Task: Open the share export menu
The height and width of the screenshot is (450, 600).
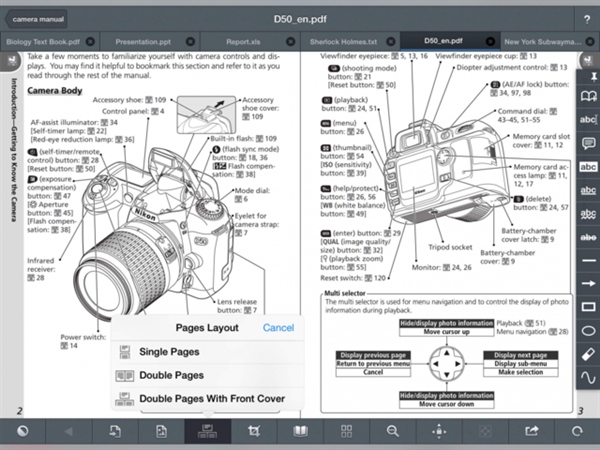Action: (x=530, y=431)
